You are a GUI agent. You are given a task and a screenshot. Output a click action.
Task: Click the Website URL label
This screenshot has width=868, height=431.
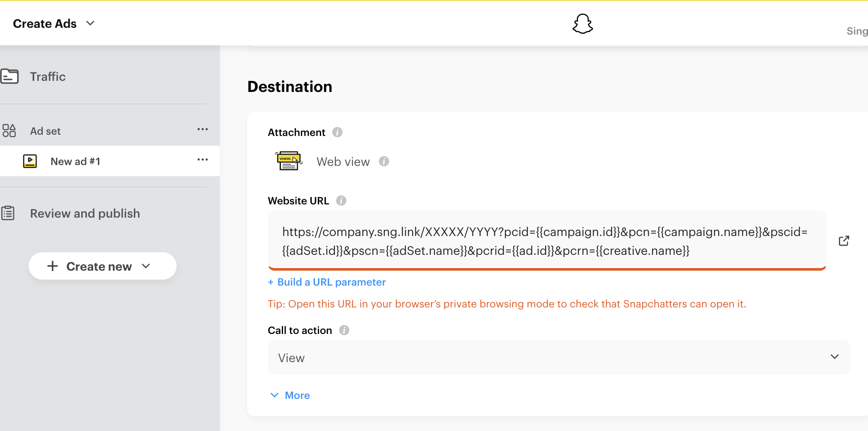coord(298,201)
